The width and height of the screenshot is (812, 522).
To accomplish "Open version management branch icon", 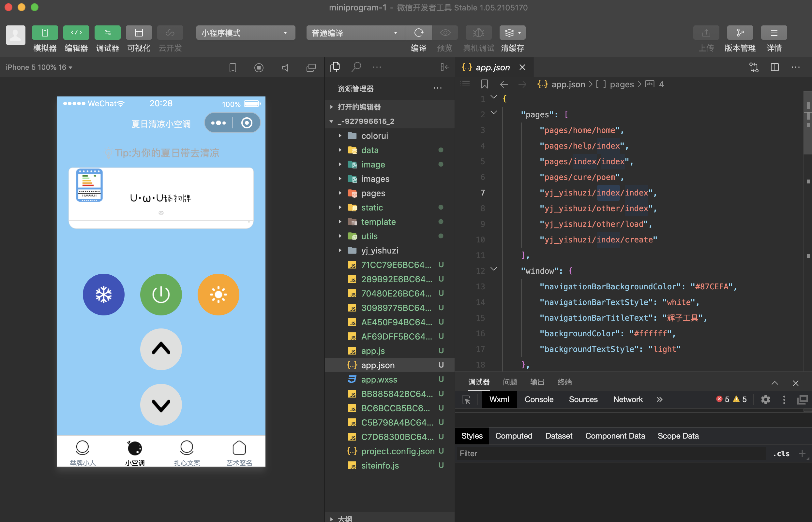I will click(740, 33).
